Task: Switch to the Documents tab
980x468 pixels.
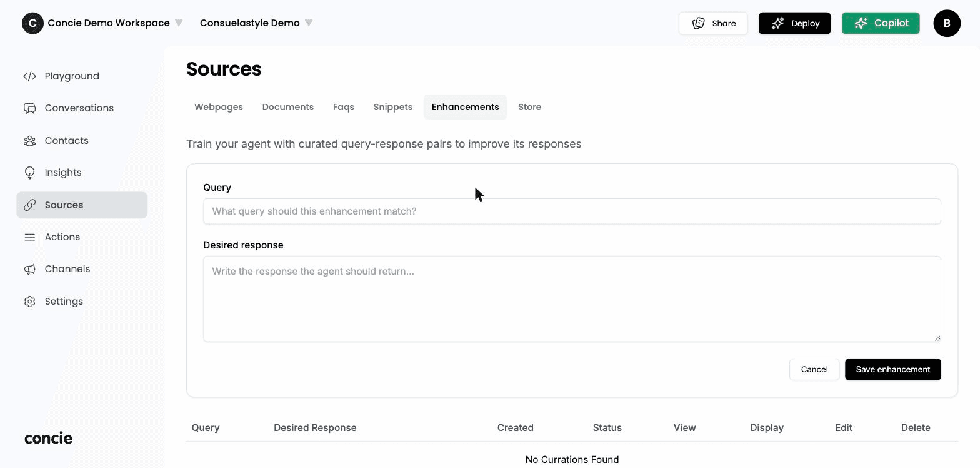Action: 288,107
